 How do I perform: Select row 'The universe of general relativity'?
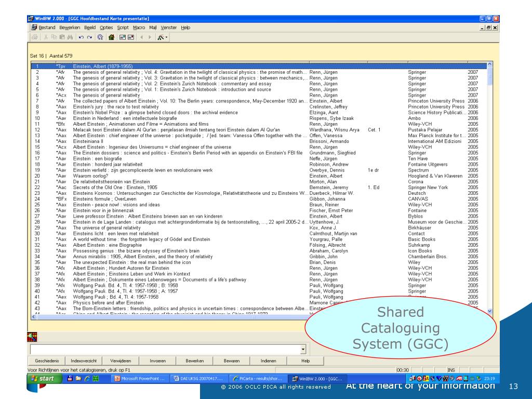[259, 228]
